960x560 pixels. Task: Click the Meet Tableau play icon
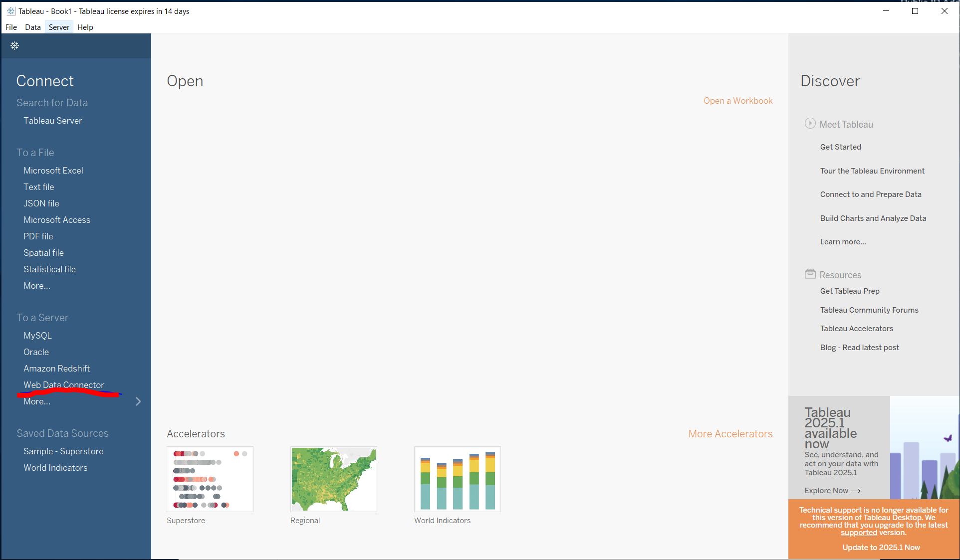click(x=810, y=124)
